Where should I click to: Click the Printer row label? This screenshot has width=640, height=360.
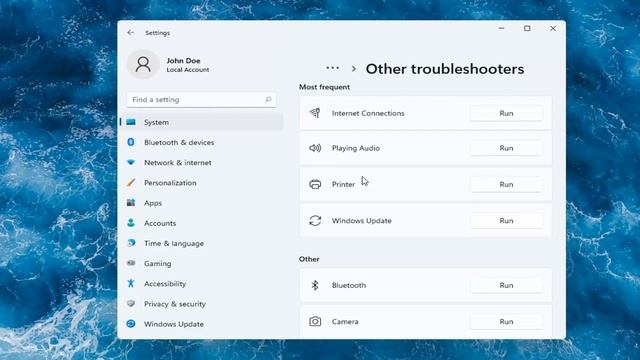343,184
